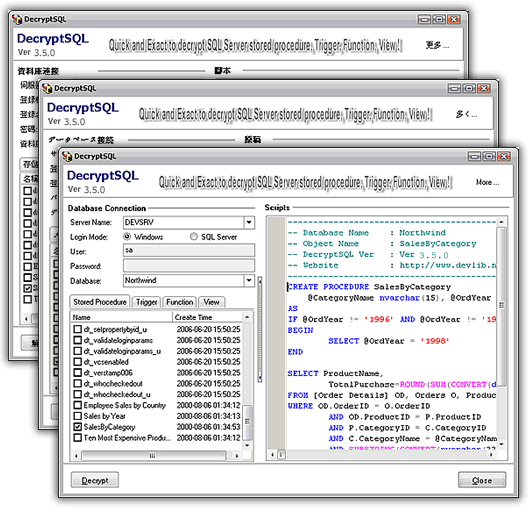The height and width of the screenshot is (508, 530).
Task: Click the User input field
Action: pos(189,250)
